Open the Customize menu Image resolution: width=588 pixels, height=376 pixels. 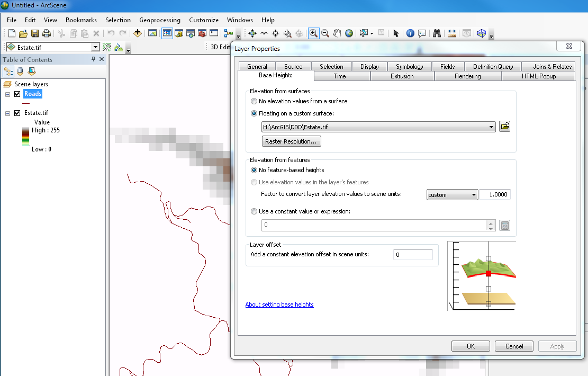[x=204, y=20]
